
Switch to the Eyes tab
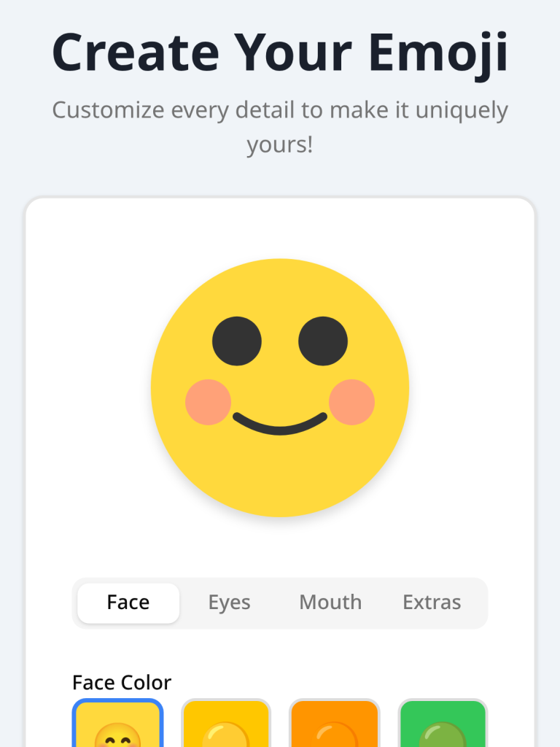229,603
